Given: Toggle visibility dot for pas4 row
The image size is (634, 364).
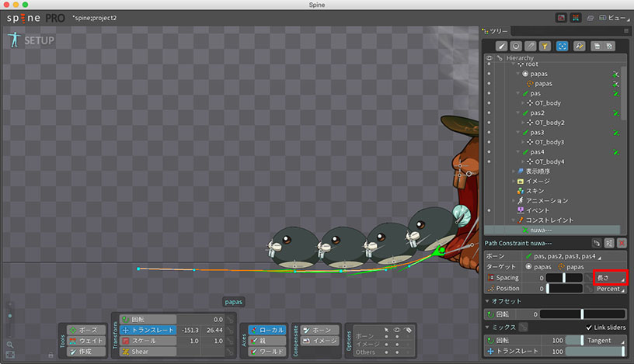Looking at the screenshot, I should [489, 152].
